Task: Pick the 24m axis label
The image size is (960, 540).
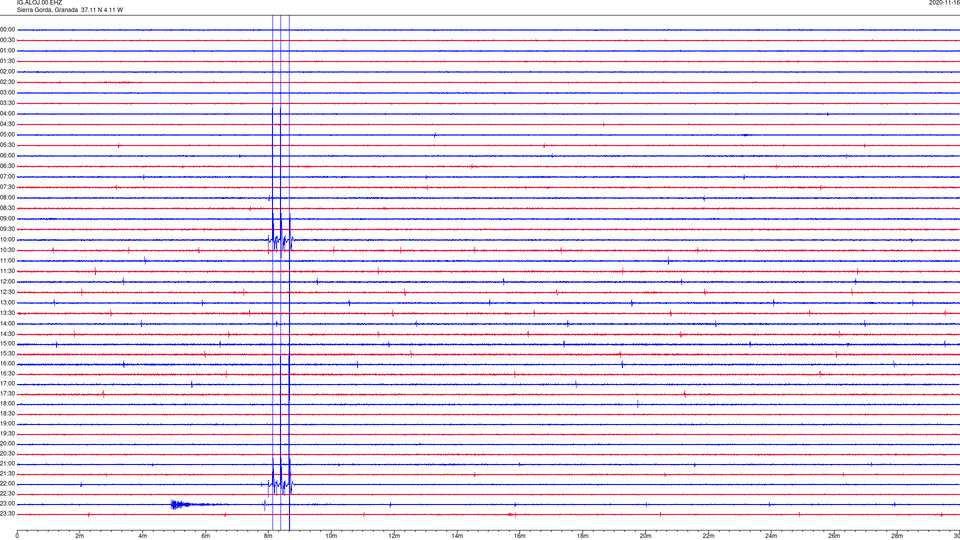Action: coord(771,536)
